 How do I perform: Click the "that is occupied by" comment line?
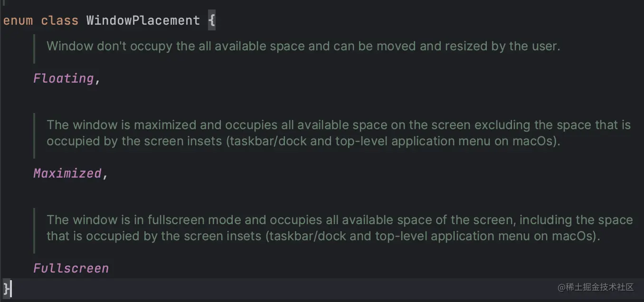[x=323, y=236]
